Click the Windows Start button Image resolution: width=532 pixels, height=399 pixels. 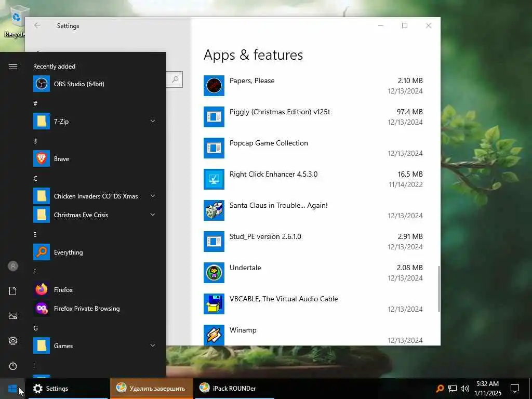click(x=12, y=389)
